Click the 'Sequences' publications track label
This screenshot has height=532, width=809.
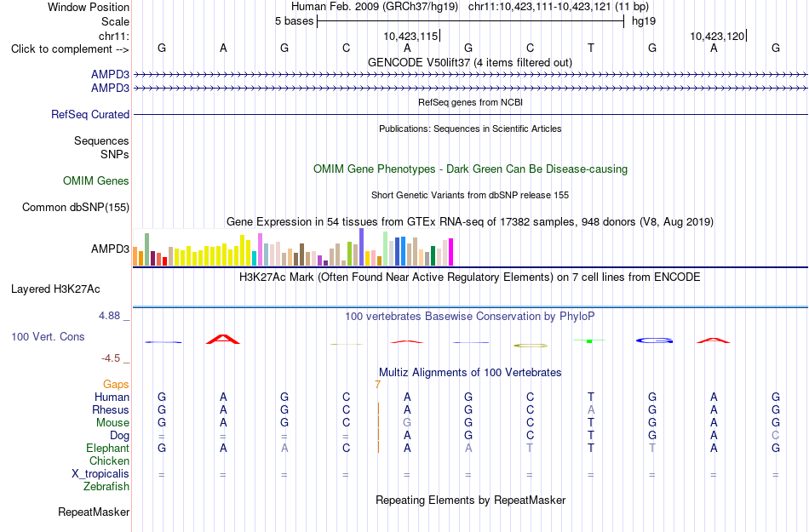[x=101, y=140]
